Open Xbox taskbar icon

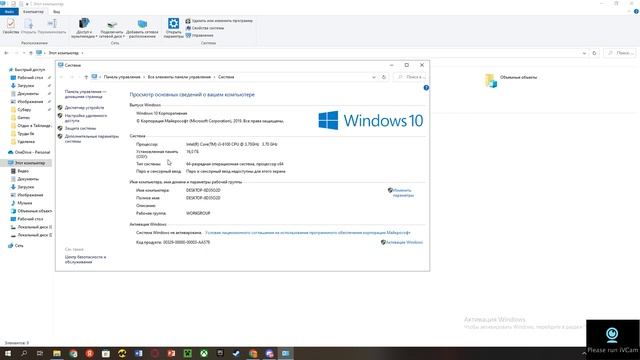click(204, 353)
